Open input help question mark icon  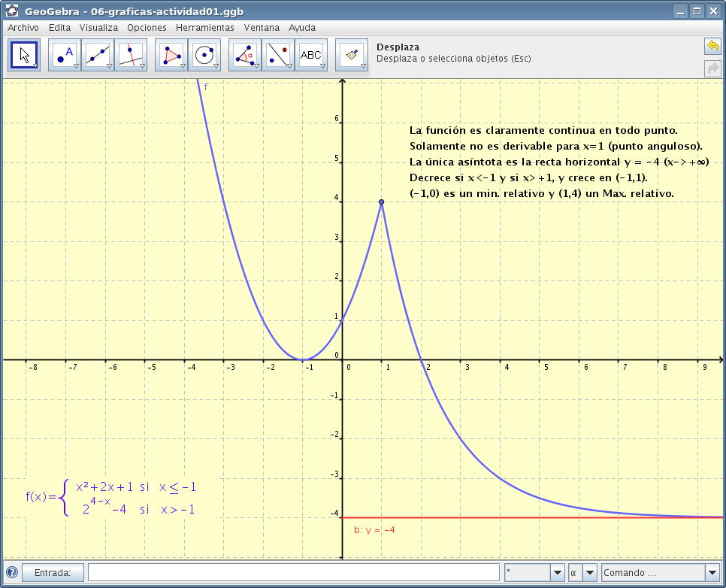(11, 572)
